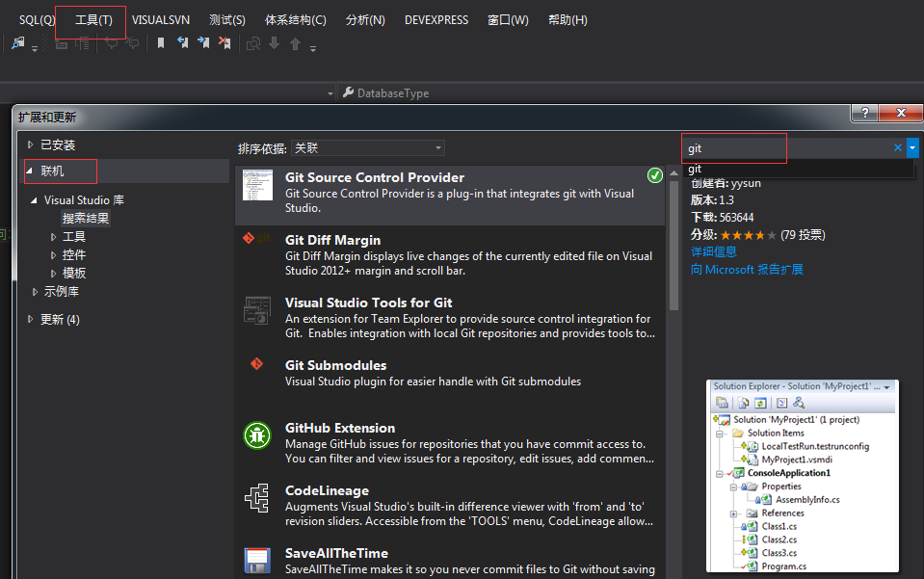This screenshot has width=924, height=579.
Task: Expand the 工具 node under Visual Studio 库
Action: tap(53, 237)
